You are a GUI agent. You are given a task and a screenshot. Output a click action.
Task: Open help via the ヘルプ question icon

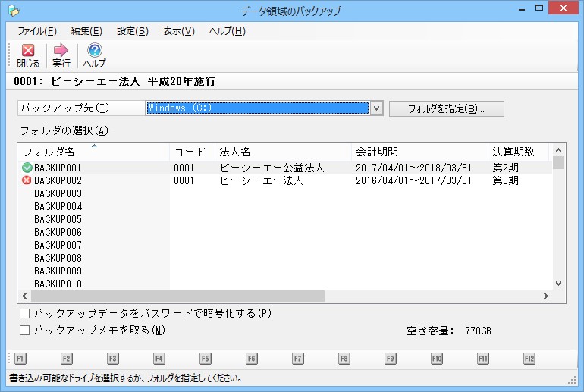click(x=95, y=52)
